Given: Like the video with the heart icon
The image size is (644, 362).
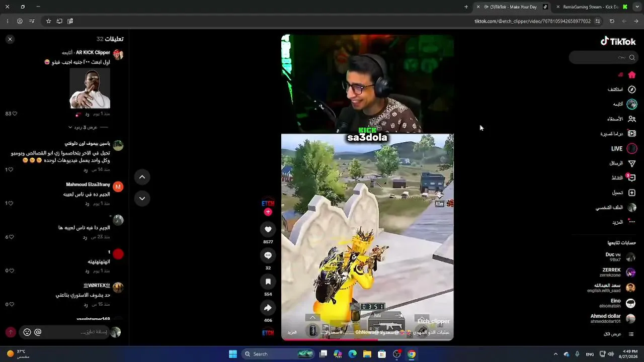Looking at the screenshot, I should pos(268,229).
